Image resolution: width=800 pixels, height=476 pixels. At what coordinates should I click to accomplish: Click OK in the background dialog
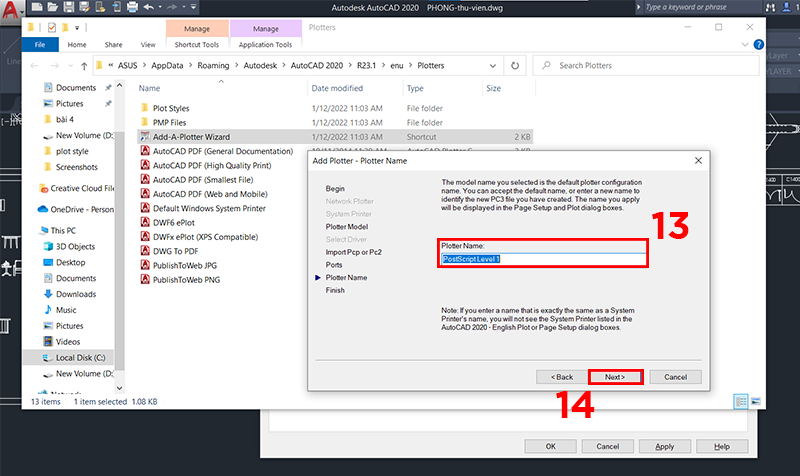[551, 446]
